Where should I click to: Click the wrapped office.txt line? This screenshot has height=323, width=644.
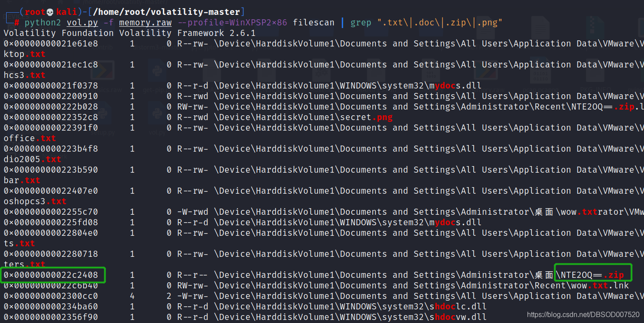point(30,138)
